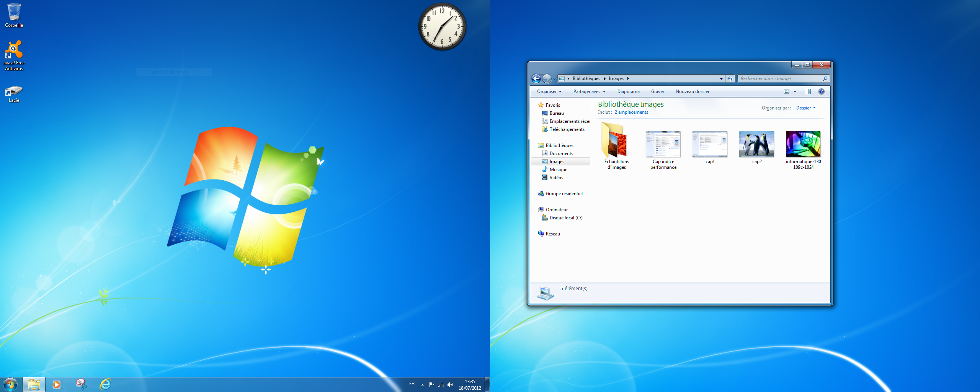The image size is (980, 392).
Task: Launch the Snipping Tool from taskbar
Action: pyautogui.click(x=81, y=384)
